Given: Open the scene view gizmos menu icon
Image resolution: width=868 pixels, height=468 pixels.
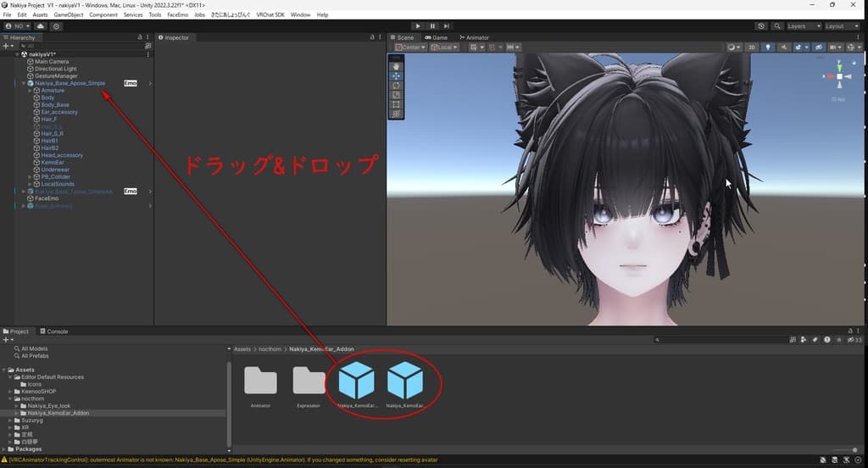Looking at the screenshot, I should click(853, 47).
